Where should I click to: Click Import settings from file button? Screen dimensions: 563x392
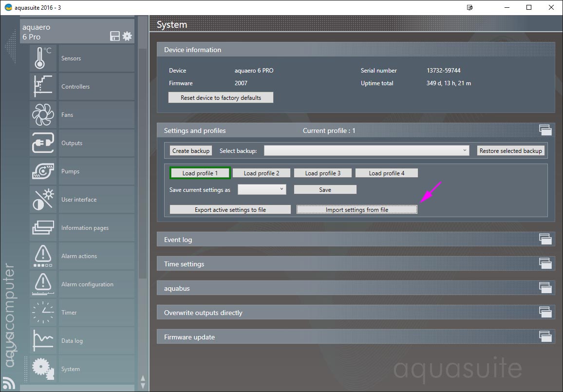pyautogui.click(x=357, y=210)
